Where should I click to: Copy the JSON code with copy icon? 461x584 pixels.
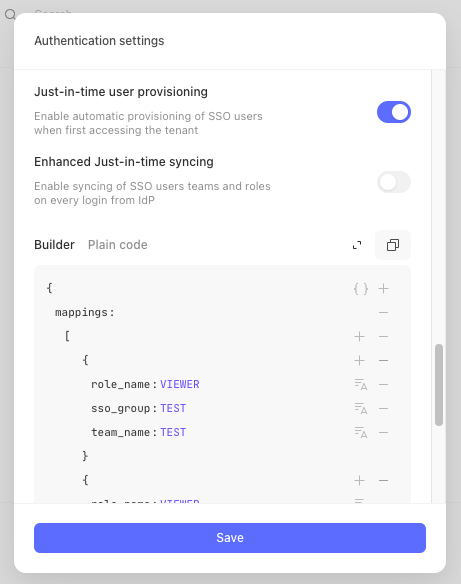click(x=393, y=245)
